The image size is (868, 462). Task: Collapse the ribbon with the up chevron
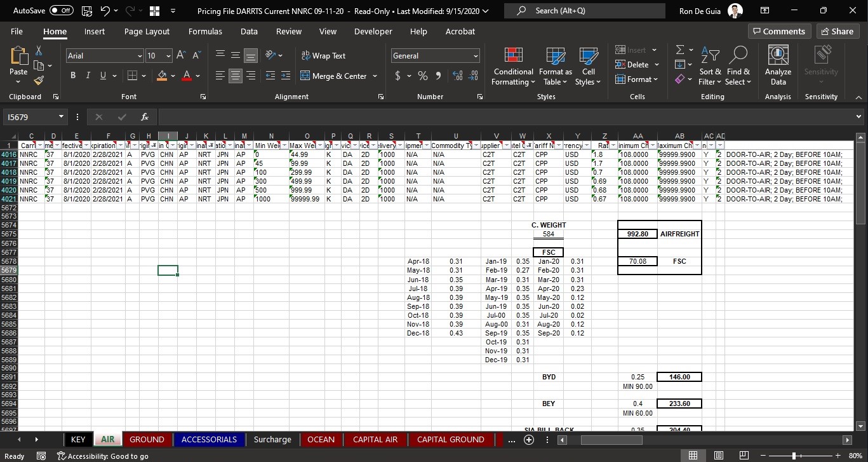[x=858, y=97]
